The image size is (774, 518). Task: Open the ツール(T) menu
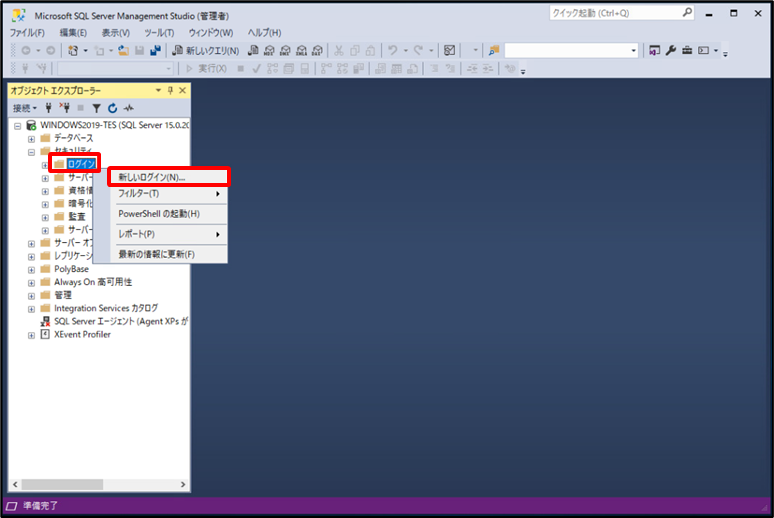pyautogui.click(x=159, y=33)
